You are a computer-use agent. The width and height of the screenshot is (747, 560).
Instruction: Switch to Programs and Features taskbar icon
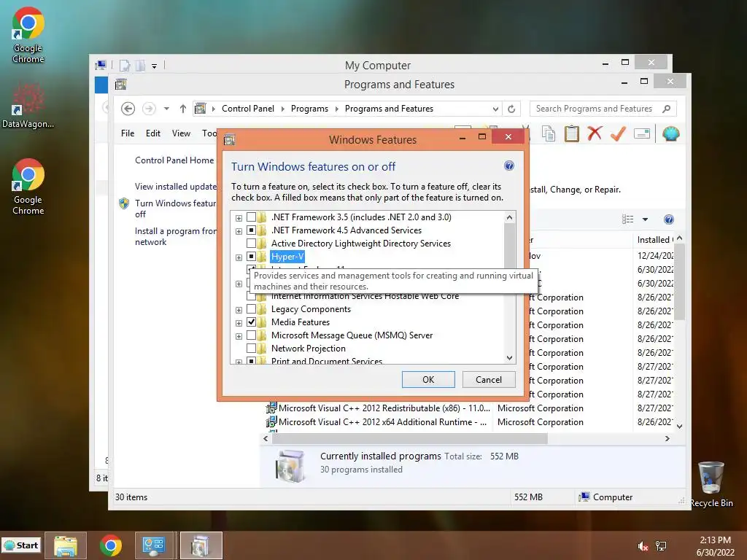[x=201, y=545]
